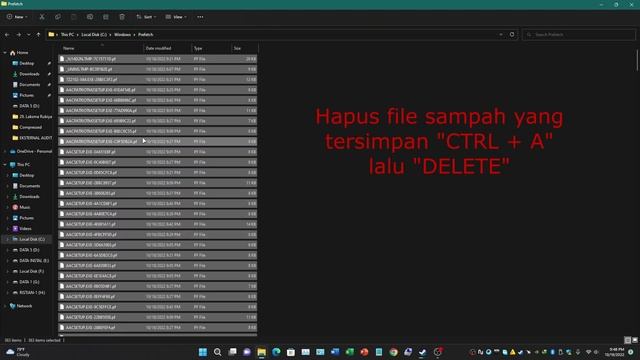The width and height of the screenshot is (640, 360).
Task: Go back with the Back arrow
Action: (x=7, y=35)
